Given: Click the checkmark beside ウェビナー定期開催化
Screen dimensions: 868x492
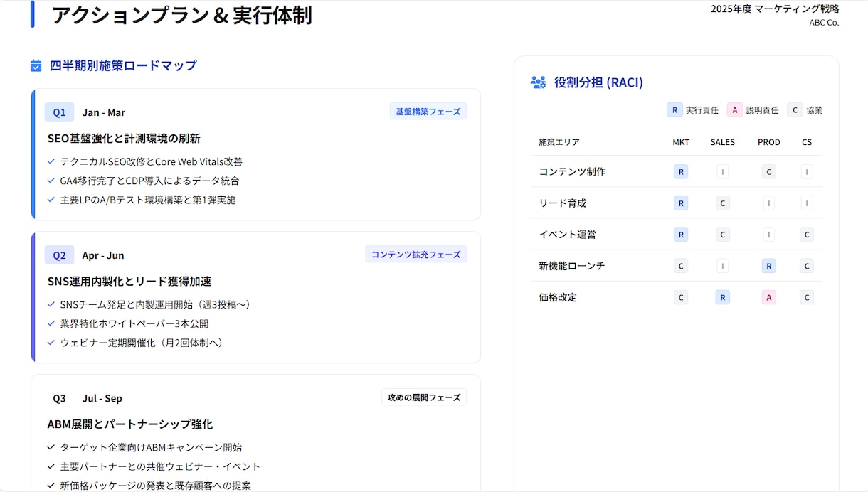Looking at the screenshot, I should [x=51, y=343].
